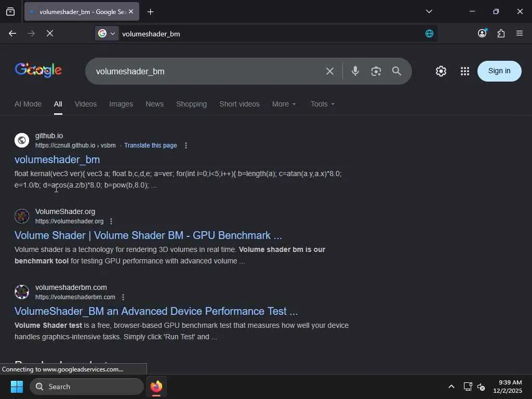The height and width of the screenshot is (399, 532).
Task: Open Google quick settings gear
Action: pos(441,71)
